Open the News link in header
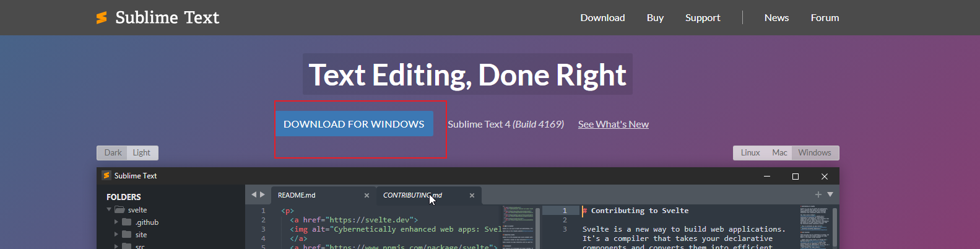 776,17
